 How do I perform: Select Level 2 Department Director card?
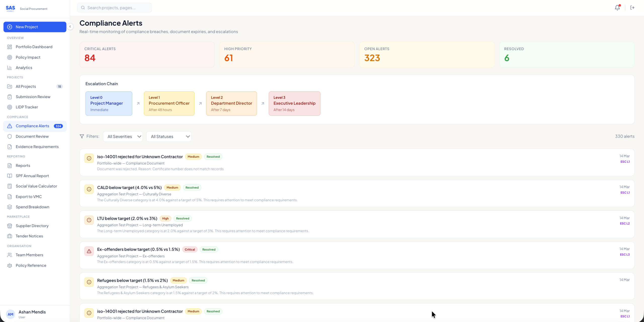point(231,103)
